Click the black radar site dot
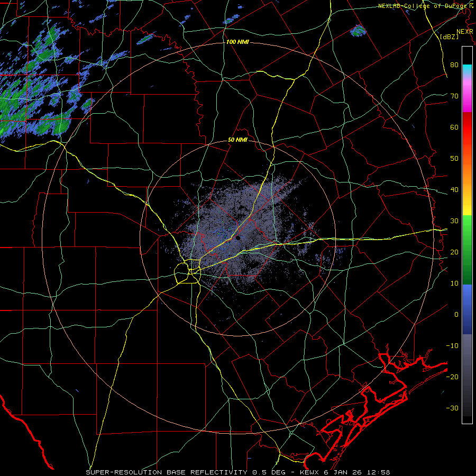The height and width of the screenshot is (476, 476). (x=238, y=238)
